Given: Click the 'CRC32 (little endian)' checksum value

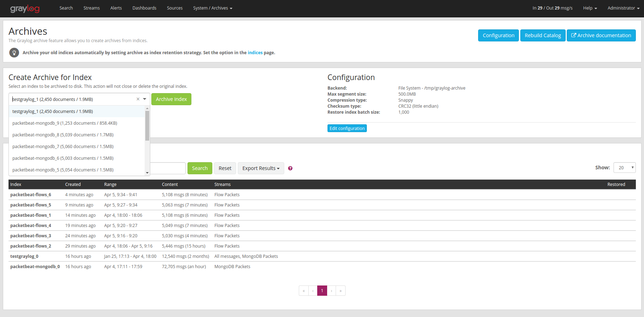Looking at the screenshot, I should click(418, 106).
